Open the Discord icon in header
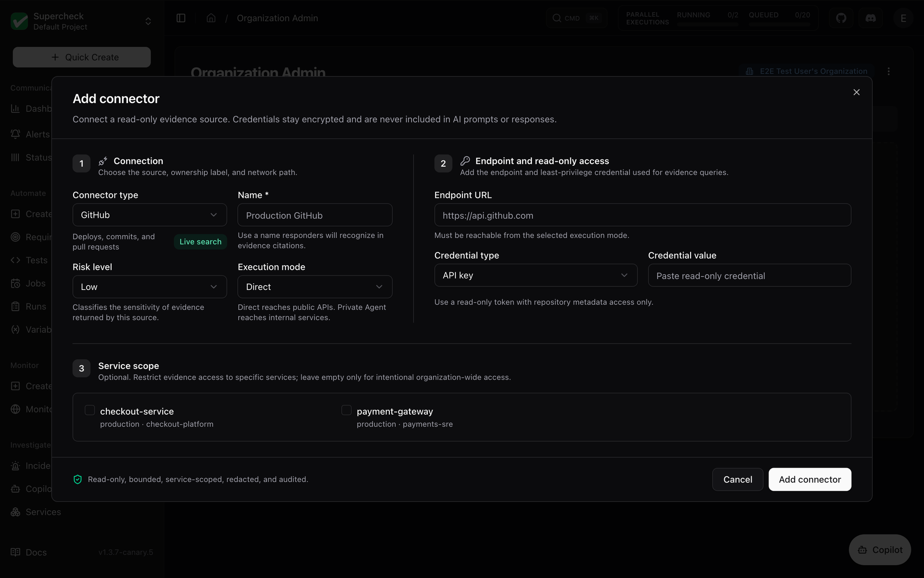This screenshot has height=578, width=924. coord(871,18)
